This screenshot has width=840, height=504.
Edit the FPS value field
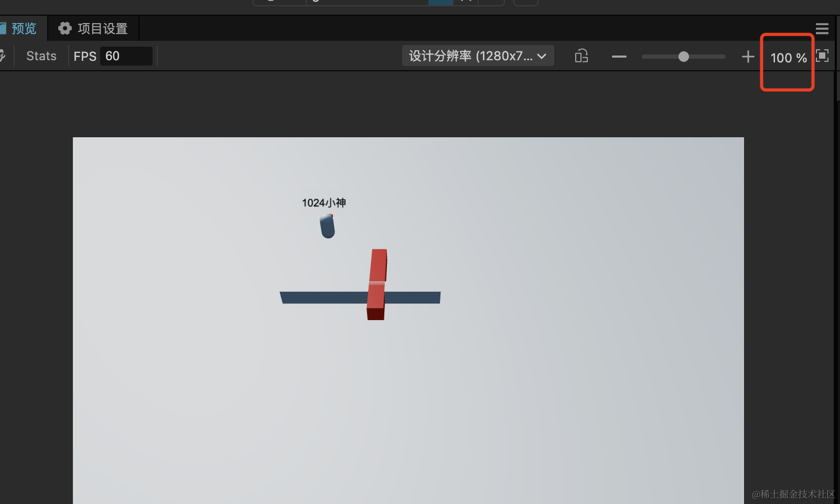[x=126, y=56]
